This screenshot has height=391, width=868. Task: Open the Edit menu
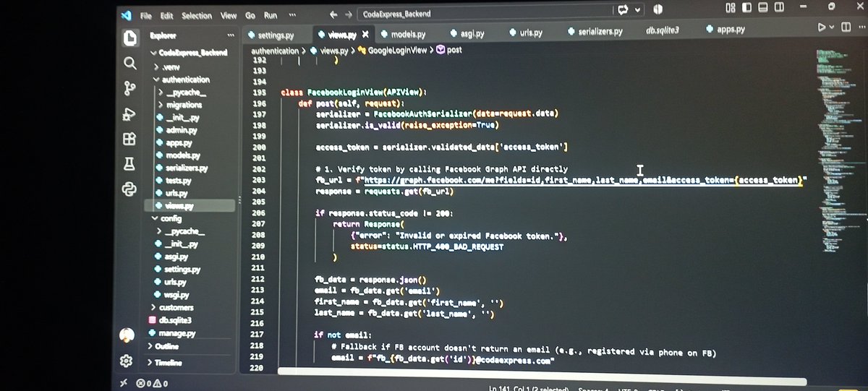tap(166, 15)
